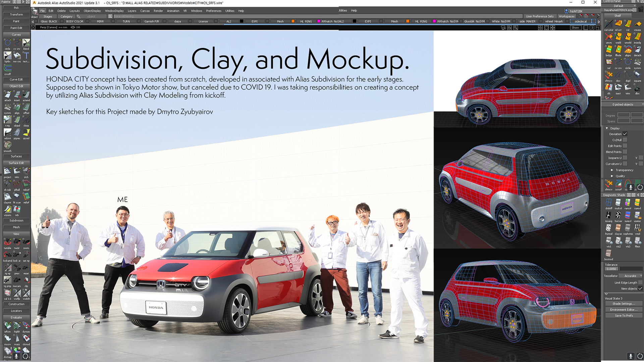Open the Preferences menu
This screenshot has height=362, width=644.
214,11
